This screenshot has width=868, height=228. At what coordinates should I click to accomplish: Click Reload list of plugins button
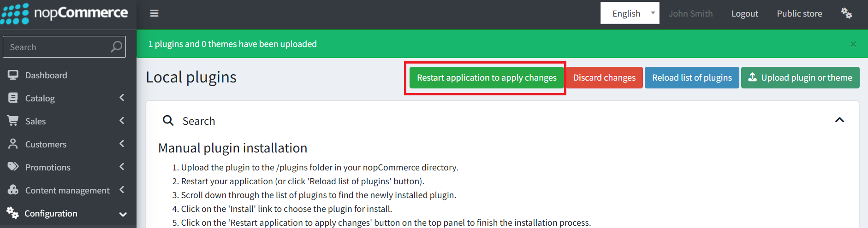pos(692,78)
